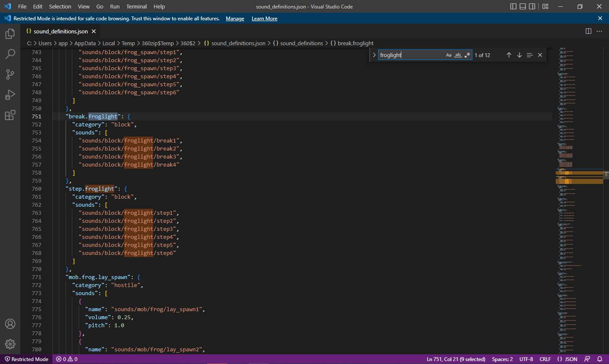Open the Manage gear icon
This screenshot has width=609, height=364.
point(10,344)
